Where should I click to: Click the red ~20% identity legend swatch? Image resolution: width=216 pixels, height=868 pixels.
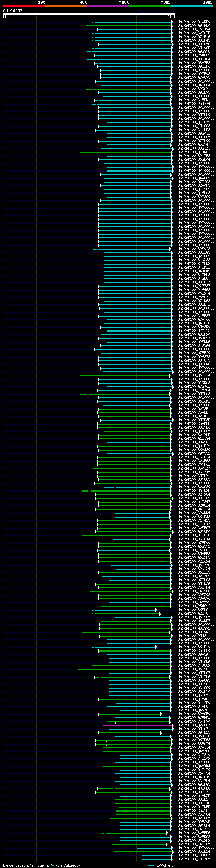(x=24, y=6)
